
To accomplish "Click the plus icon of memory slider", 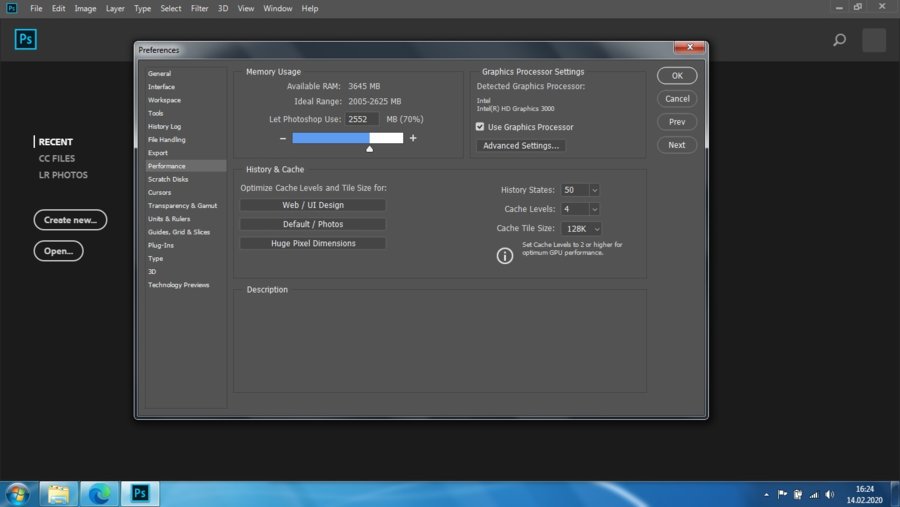I will click(413, 138).
